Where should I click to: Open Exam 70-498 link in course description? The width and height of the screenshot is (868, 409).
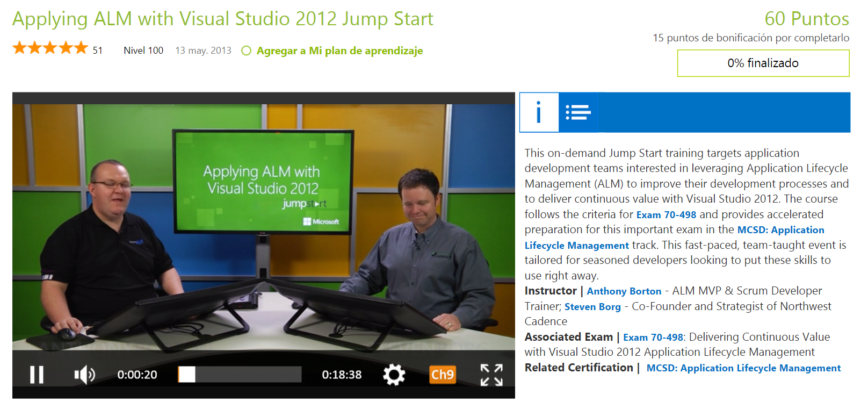(x=666, y=215)
